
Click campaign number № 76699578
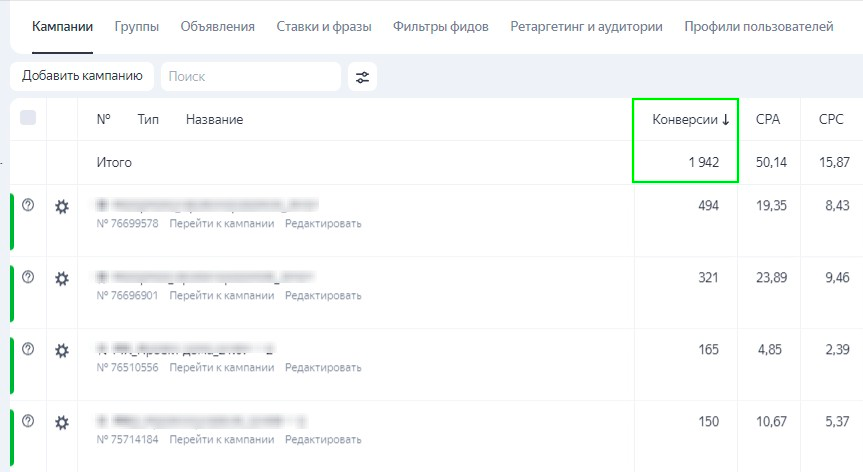(127, 224)
